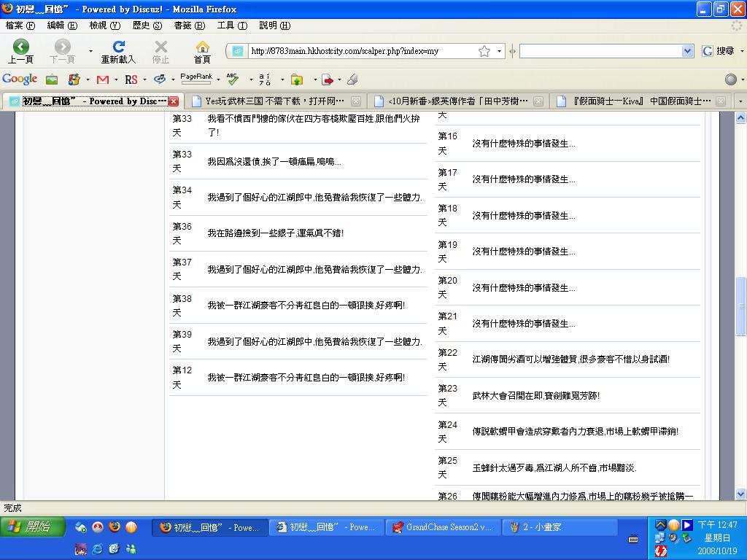This screenshot has height=560, width=747.
Task: Select the highlighter marker icon
Action: point(352,79)
